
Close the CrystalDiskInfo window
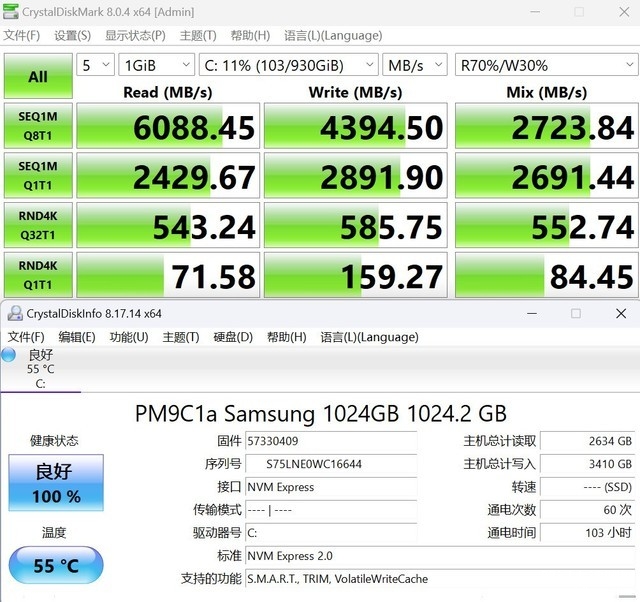[621, 313]
